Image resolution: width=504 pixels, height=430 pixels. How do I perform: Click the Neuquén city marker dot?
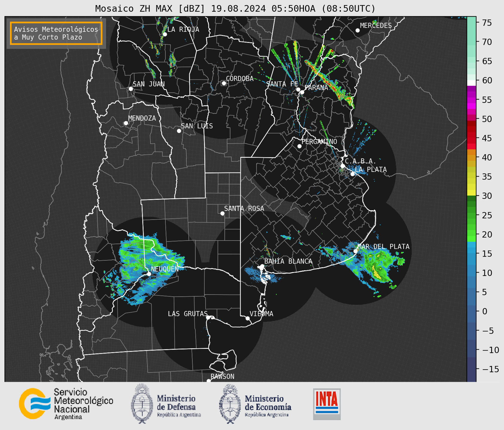149,274
